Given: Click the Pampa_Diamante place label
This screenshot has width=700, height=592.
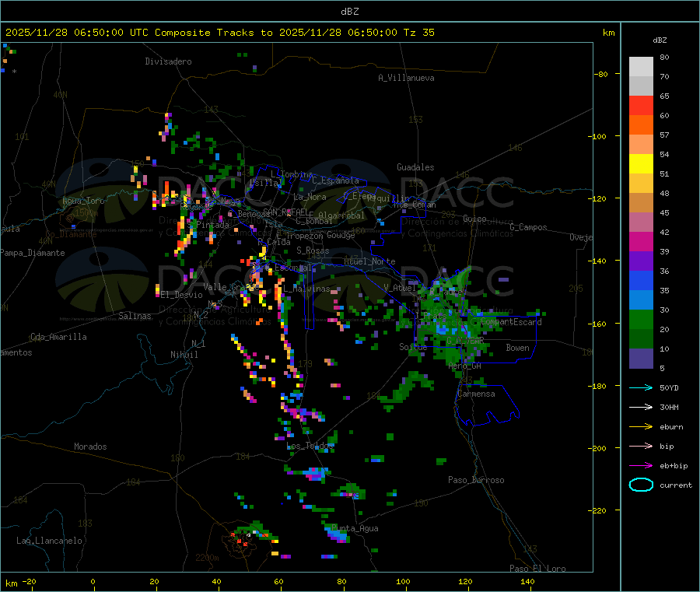Looking at the screenshot, I should pyautogui.click(x=33, y=253).
